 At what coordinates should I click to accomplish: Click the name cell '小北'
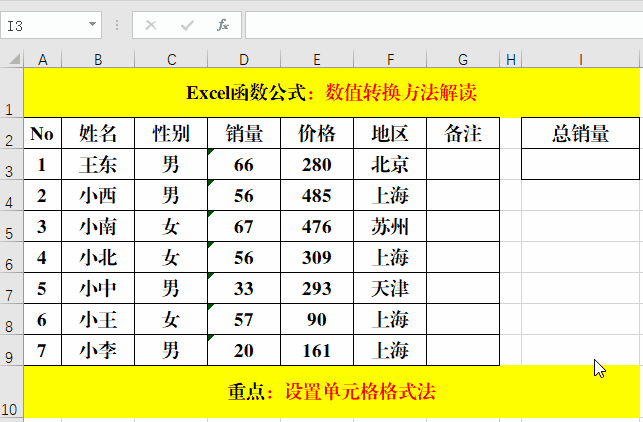coord(98,257)
